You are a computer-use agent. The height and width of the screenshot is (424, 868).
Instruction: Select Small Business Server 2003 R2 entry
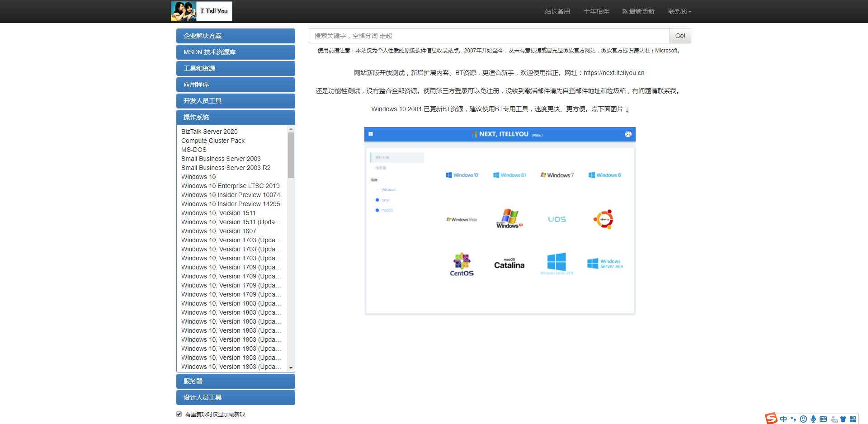coord(226,168)
